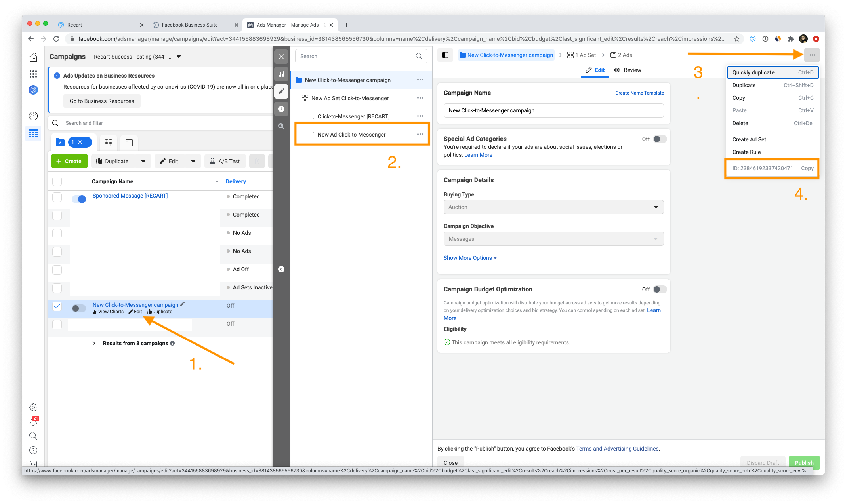Open the account overview gauge icon
Image resolution: width=847 pixels, height=504 pixels.
pos(33,116)
